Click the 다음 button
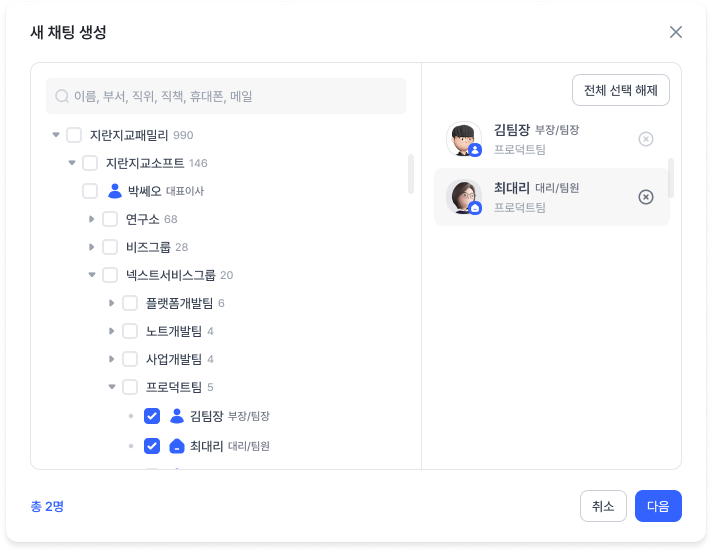Screen dimensions: 712x552 click(x=658, y=506)
